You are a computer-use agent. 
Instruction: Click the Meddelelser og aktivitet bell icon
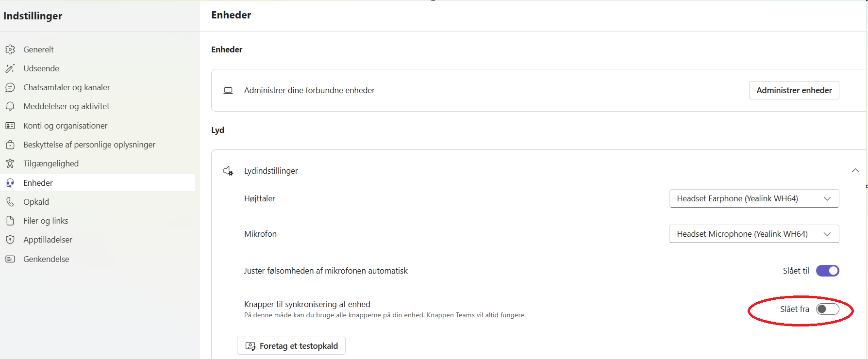[x=10, y=106]
